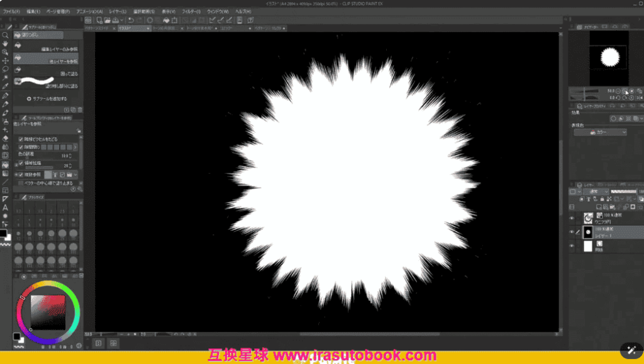Viewport: 644px width, 364px height.
Task: Open the レイヤー(L) menu
Action: pyautogui.click(x=118, y=11)
